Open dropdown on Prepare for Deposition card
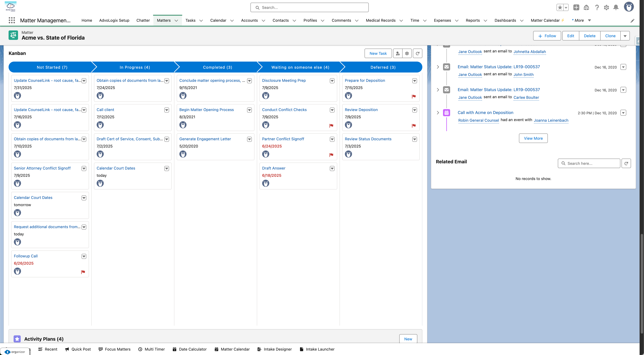 (x=415, y=81)
